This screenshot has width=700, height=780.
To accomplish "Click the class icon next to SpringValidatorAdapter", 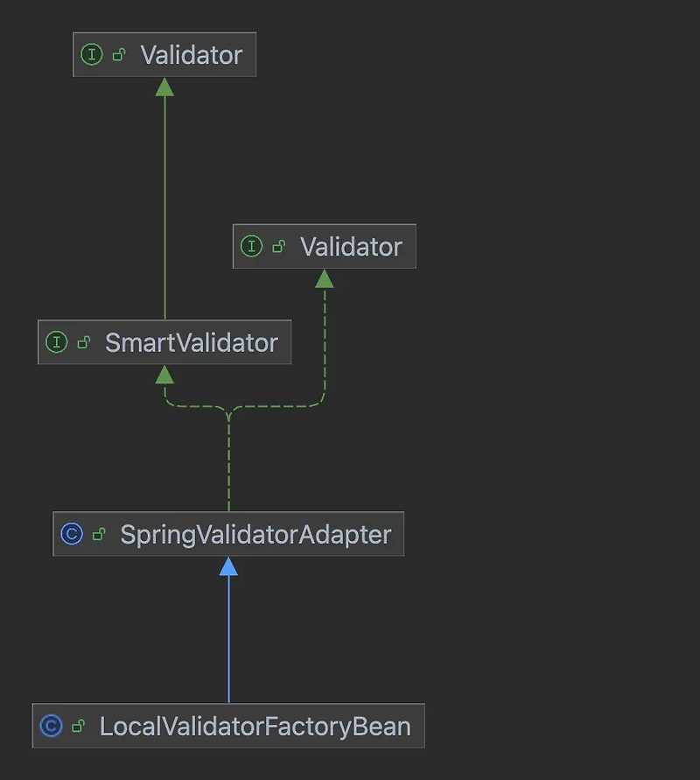I will point(72,533).
